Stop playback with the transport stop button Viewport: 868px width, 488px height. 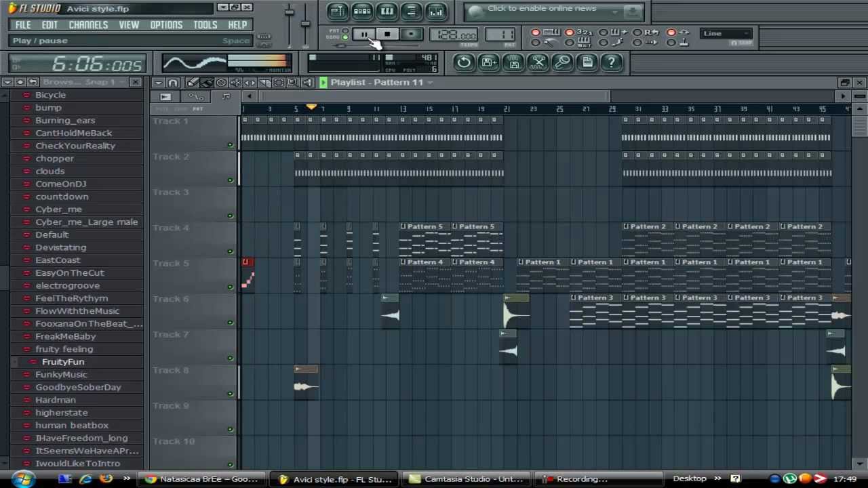pyautogui.click(x=387, y=35)
